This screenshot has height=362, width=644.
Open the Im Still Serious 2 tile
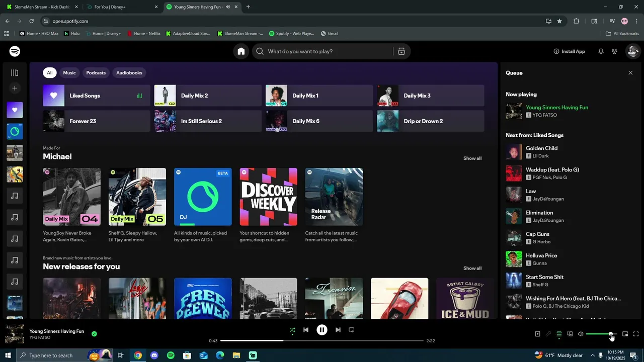coord(208,121)
